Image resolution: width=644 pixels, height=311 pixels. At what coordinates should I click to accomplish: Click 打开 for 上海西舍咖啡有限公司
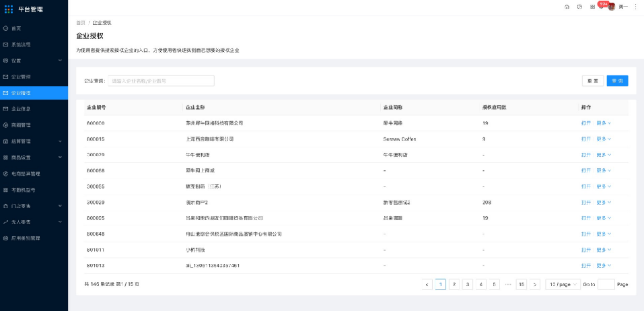tap(586, 139)
